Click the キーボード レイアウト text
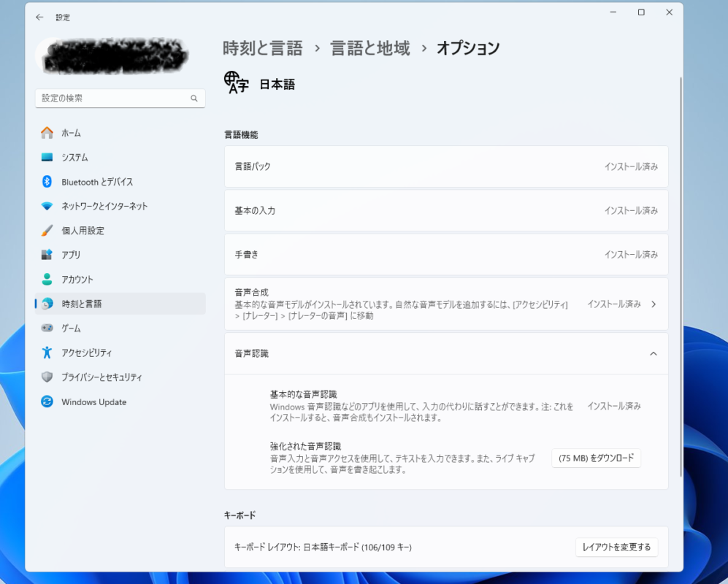Viewport: 728px width, 584px height. (323, 547)
